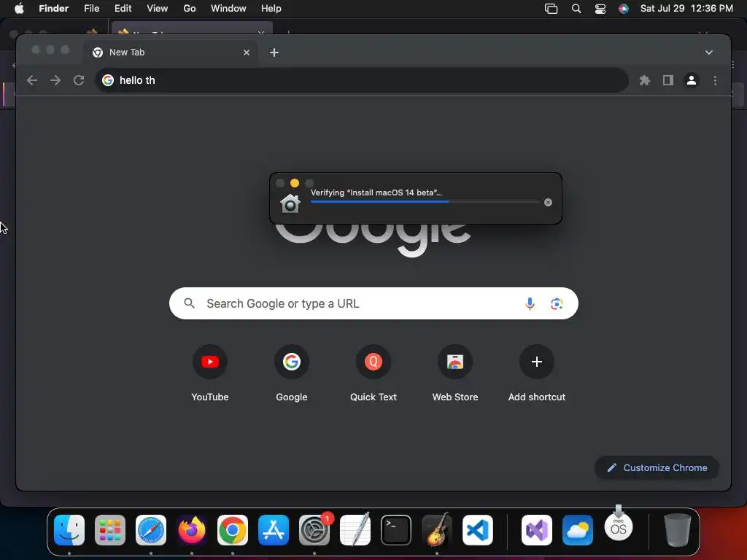Open the Chrome profile avatar
Screen dimensions: 747x560
(x=692, y=80)
